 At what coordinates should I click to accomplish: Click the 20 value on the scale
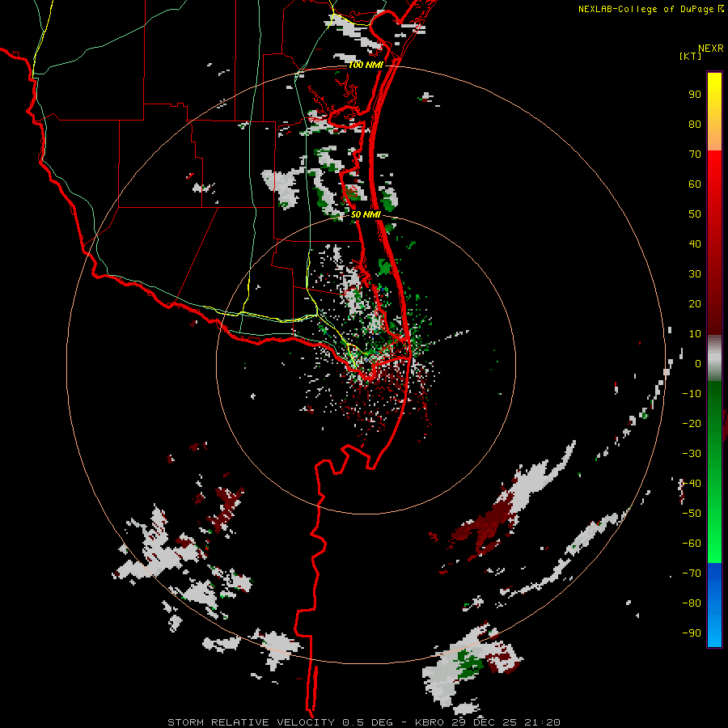point(695,303)
